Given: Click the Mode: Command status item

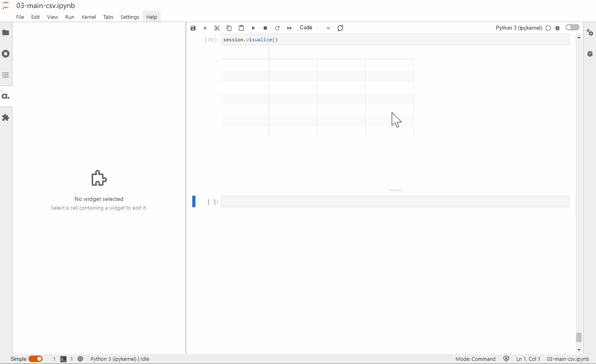Looking at the screenshot, I should [476, 359].
